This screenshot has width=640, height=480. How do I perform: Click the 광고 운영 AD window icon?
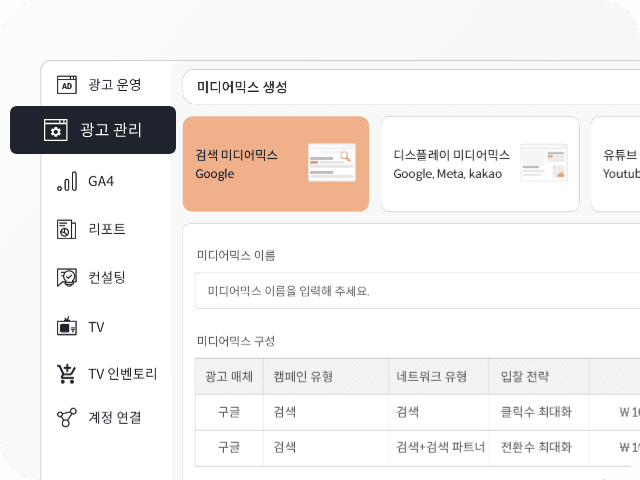tap(67, 85)
